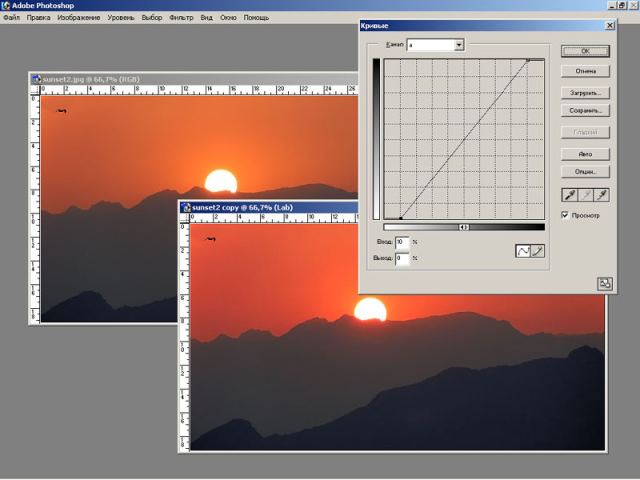Open the Правка menu
Viewport: 640px width, 480px height.
pos(38,18)
